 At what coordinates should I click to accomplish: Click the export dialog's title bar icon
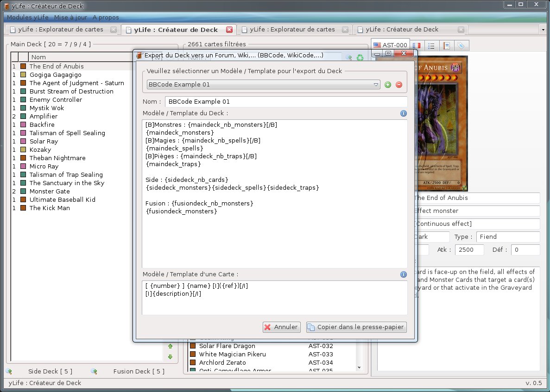pyautogui.click(x=139, y=56)
